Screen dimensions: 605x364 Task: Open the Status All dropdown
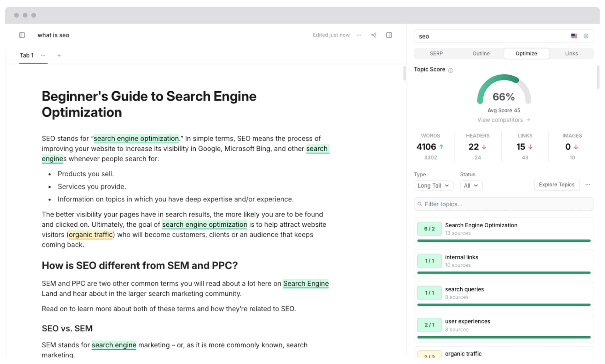(471, 185)
